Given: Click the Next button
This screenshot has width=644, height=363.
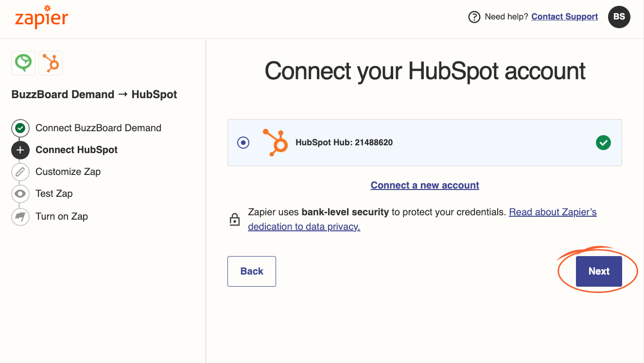Looking at the screenshot, I should click(599, 271).
